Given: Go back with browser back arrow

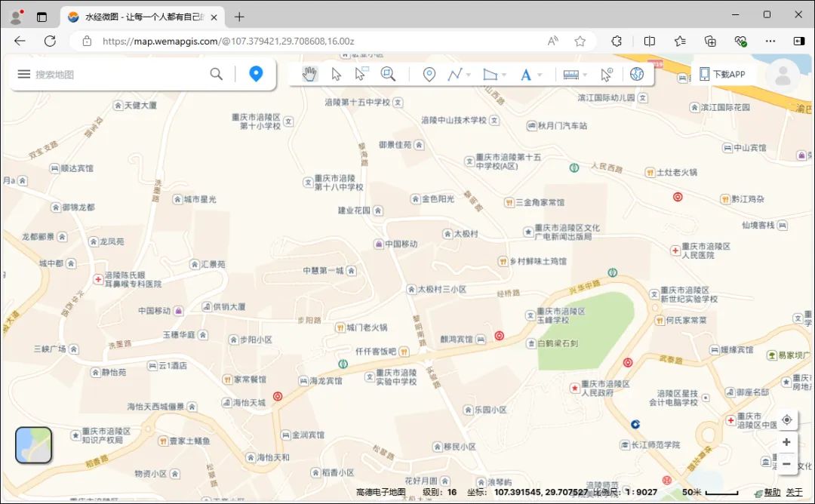Looking at the screenshot, I should point(20,41).
